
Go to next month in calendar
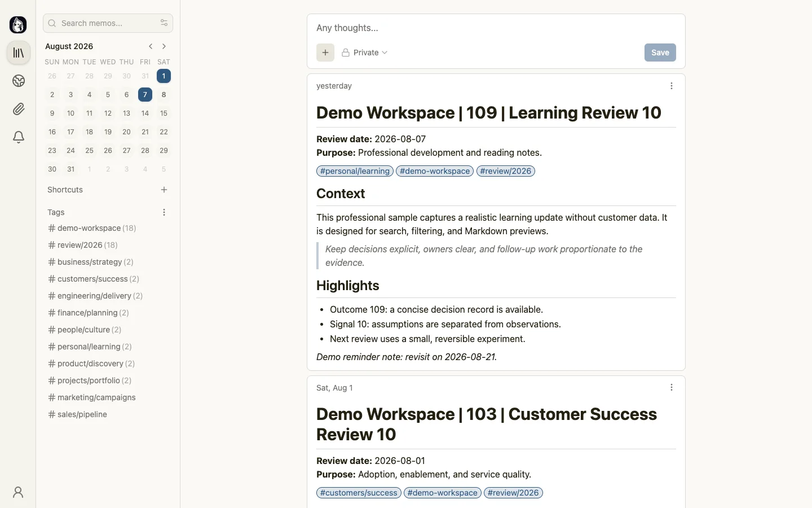164,46
